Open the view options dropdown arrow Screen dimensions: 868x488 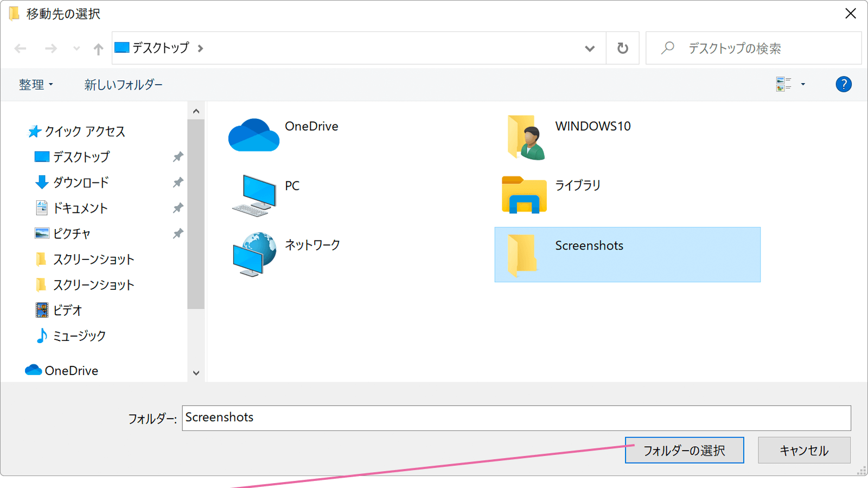pos(803,84)
